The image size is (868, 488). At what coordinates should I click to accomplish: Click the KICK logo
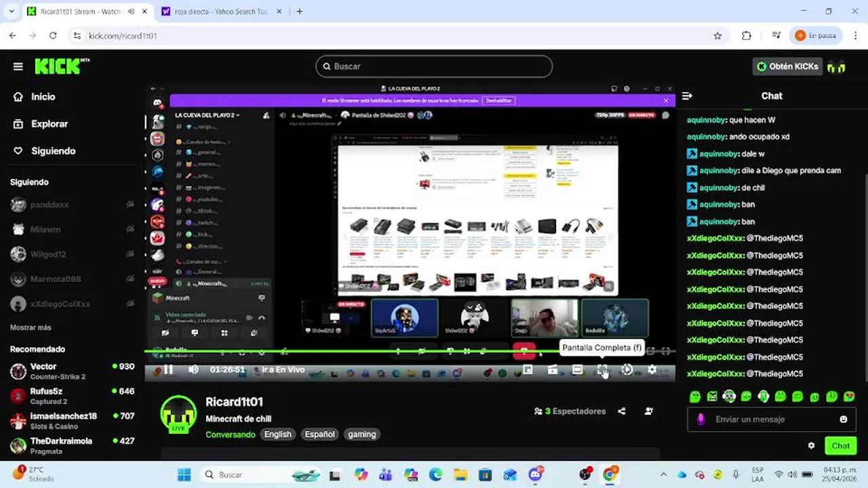[62, 66]
